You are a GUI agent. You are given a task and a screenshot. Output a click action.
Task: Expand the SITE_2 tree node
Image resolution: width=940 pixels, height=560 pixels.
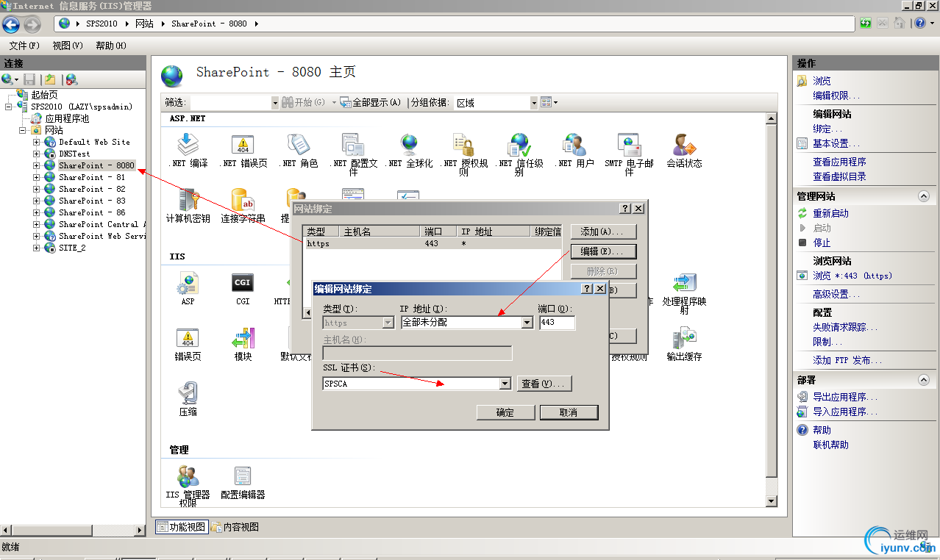(x=37, y=248)
